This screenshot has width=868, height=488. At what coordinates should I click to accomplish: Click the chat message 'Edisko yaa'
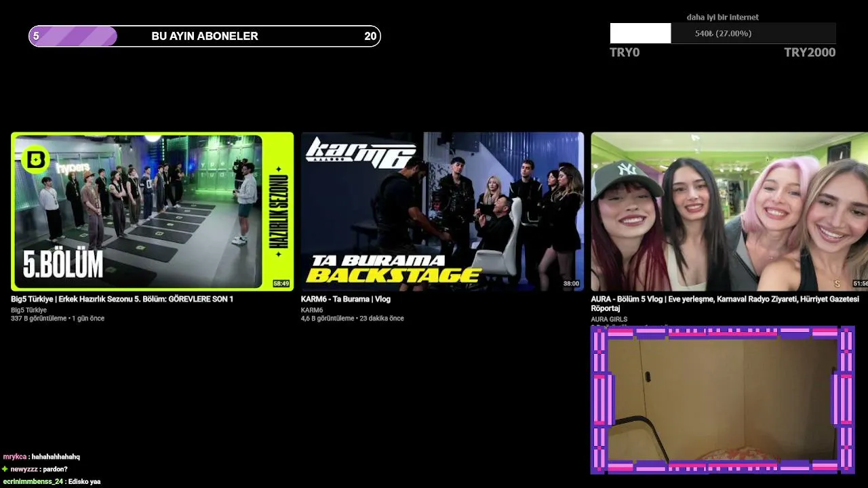85,481
